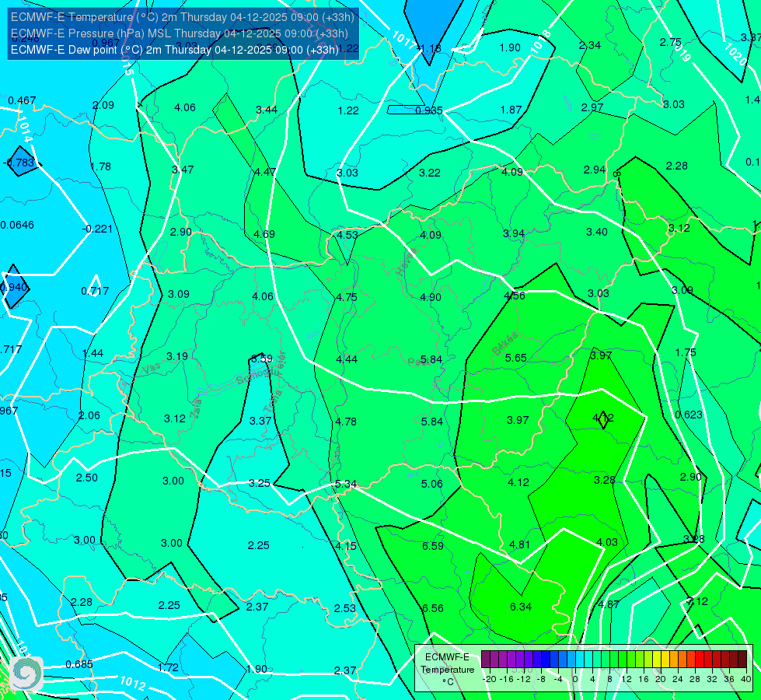Image resolution: width=761 pixels, height=700 pixels.
Task: Click the '6.34' temperature value
Action: tap(521, 607)
